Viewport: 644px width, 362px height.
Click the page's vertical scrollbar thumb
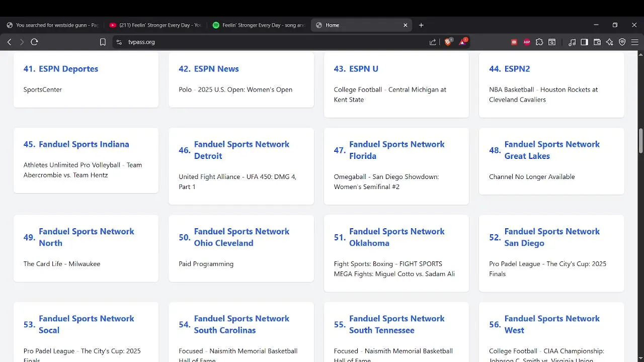tap(640, 141)
